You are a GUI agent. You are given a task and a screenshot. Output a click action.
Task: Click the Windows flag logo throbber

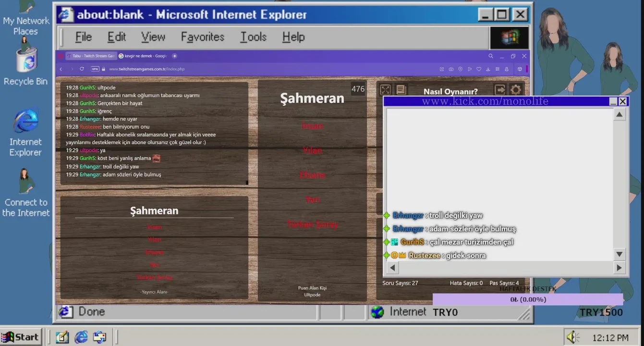pos(509,37)
